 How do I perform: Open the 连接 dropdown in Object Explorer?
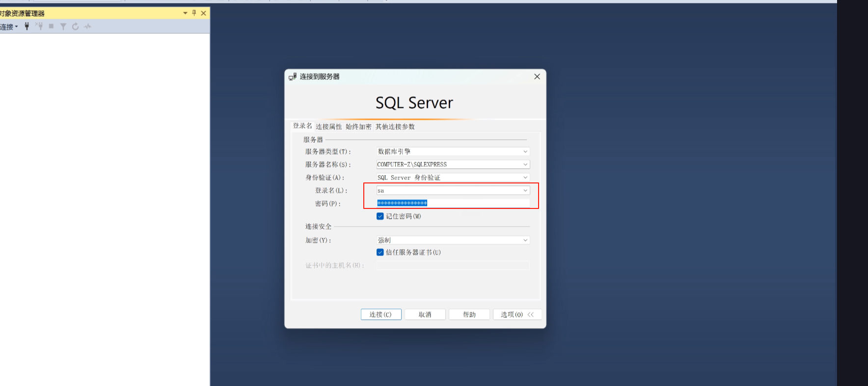click(9, 26)
